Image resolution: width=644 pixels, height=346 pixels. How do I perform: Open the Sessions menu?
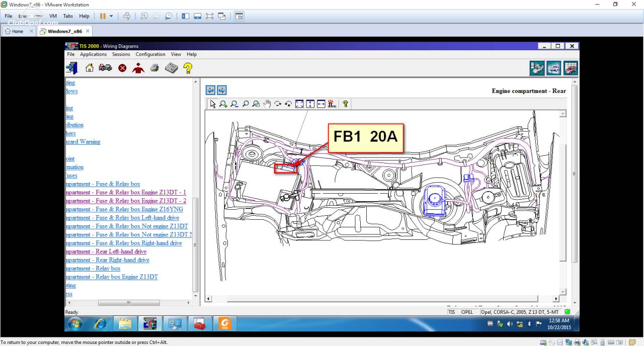click(x=121, y=54)
